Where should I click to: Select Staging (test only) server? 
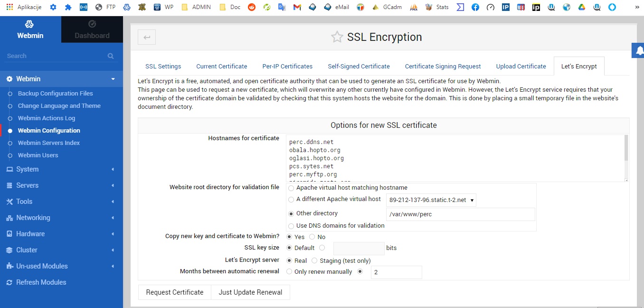314,261
